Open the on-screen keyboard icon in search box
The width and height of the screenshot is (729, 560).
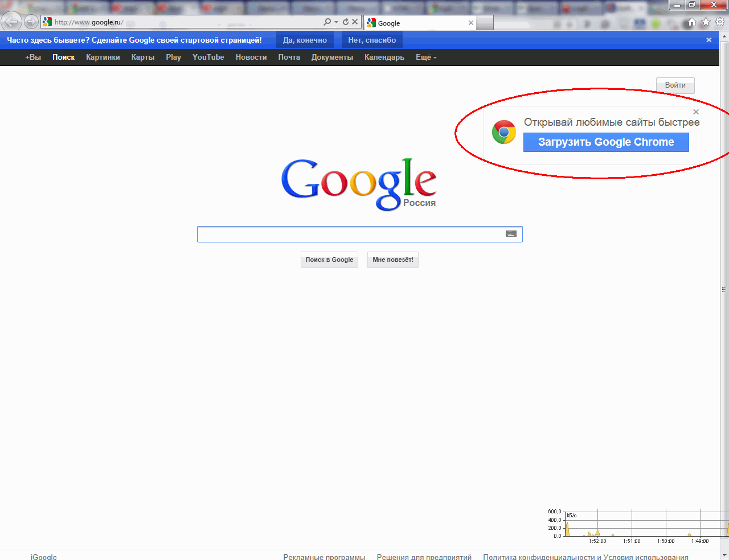point(511,233)
